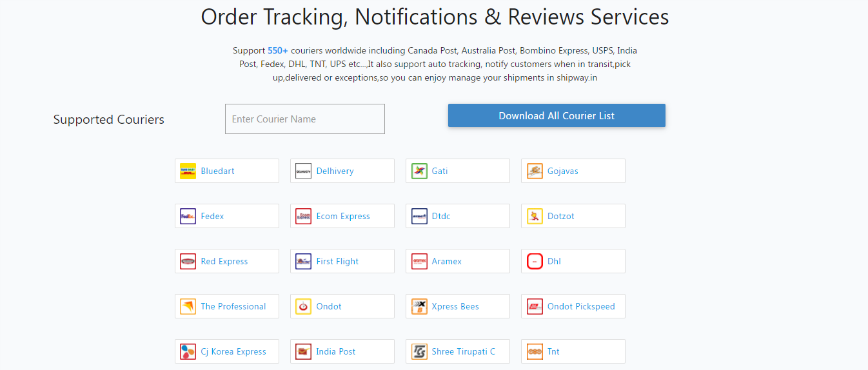Select the Fedex text link

[x=212, y=216]
